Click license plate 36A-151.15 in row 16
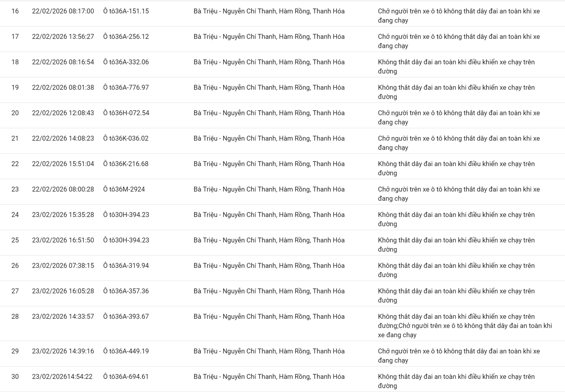Screen dimensions: 565x392 (x=126, y=11)
